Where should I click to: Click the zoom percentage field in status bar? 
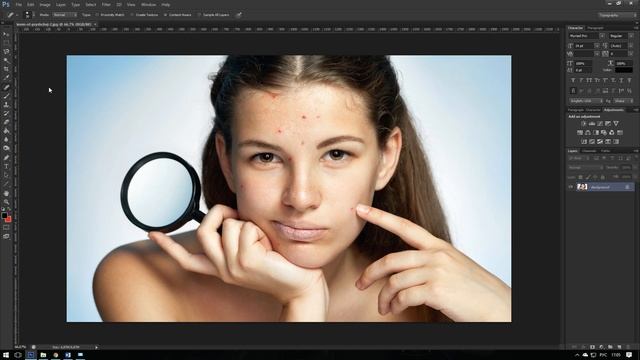tap(20, 347)
